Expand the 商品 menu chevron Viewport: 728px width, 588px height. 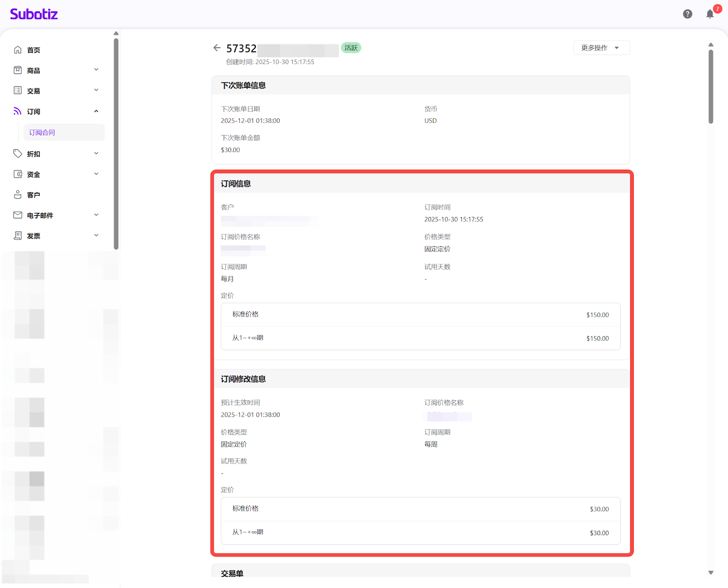click(x=96, y=70)
